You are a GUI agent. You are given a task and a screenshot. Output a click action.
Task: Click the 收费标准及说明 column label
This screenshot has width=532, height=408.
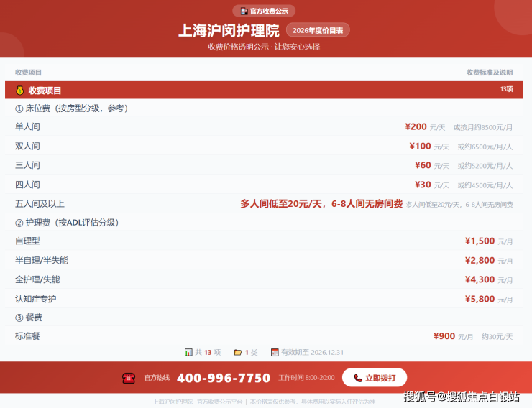coord(490,73)
